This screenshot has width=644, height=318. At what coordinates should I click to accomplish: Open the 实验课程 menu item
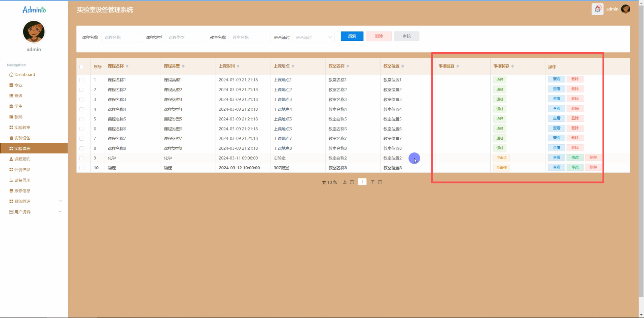point(34,148)
